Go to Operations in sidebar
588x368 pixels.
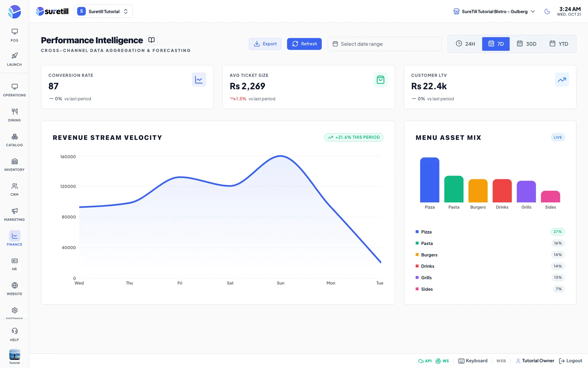click(x=14, y=90)
